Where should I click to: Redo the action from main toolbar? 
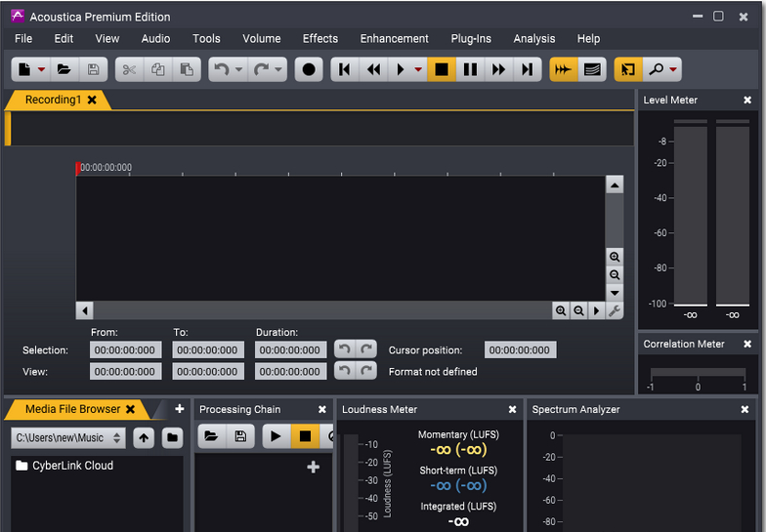coord(261,70)
